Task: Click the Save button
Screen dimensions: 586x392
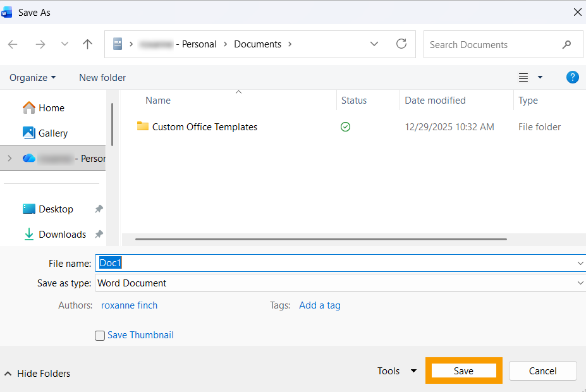Action: (x=463, y=371)
